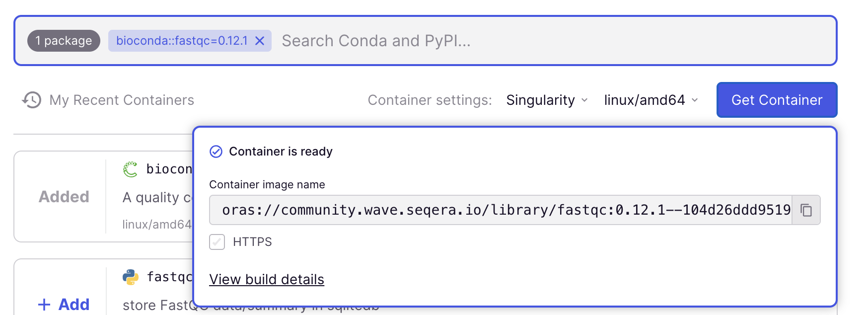The image size is (868, 315).
Task: Click the chevron next to linux/amd64
Action: click(695, 100)
